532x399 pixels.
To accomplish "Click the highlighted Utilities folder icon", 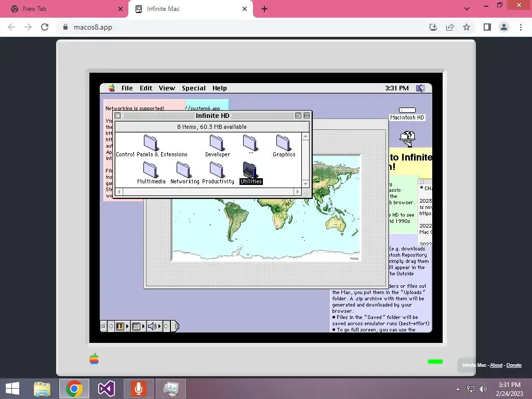I will [250, 170].
